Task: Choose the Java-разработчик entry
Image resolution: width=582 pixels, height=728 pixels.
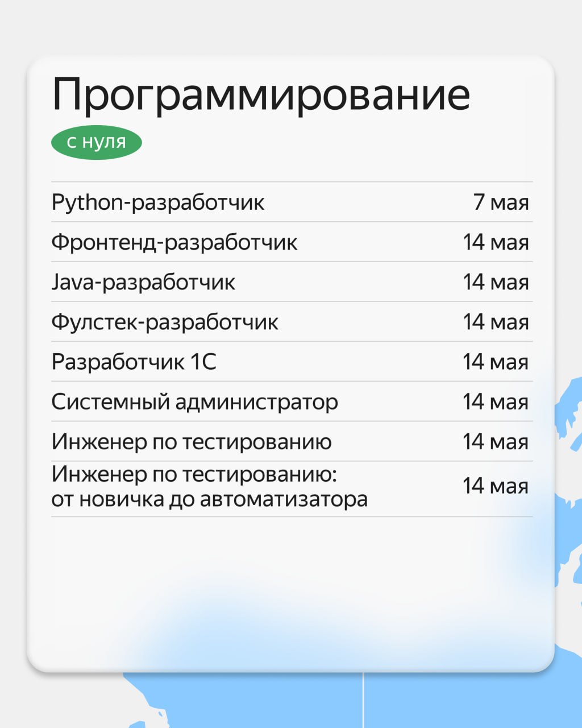Action: pyautogui.click(x=292, y=282)
